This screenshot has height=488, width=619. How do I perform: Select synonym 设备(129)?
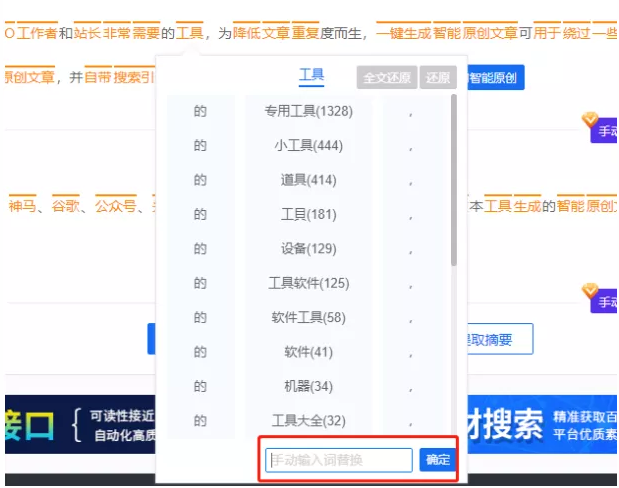coord(308,249)
